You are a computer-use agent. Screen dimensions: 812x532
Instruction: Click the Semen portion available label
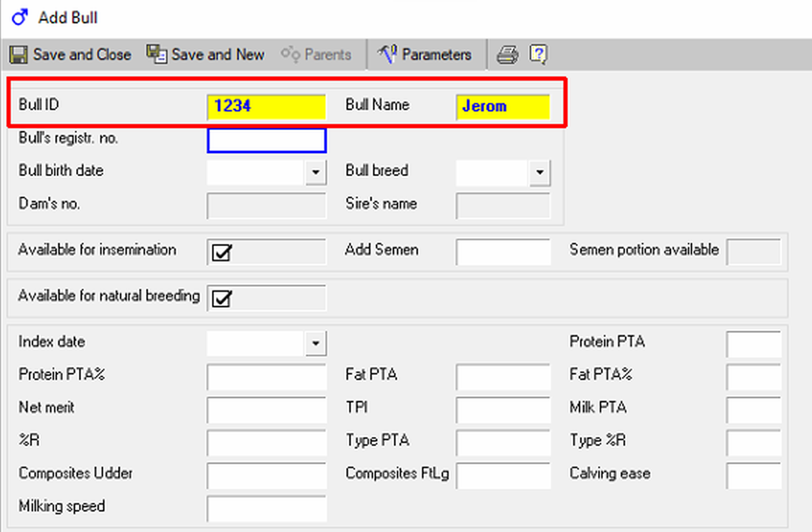click(644, 250)
